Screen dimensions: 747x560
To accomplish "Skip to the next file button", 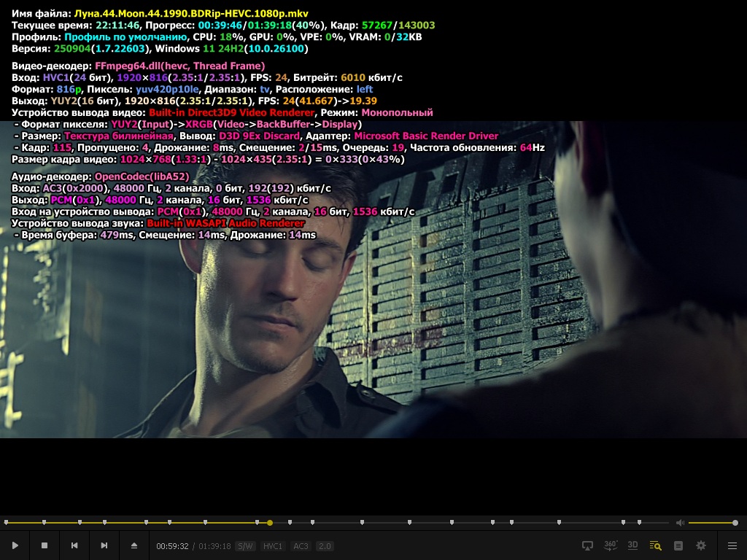I will 104,545.
